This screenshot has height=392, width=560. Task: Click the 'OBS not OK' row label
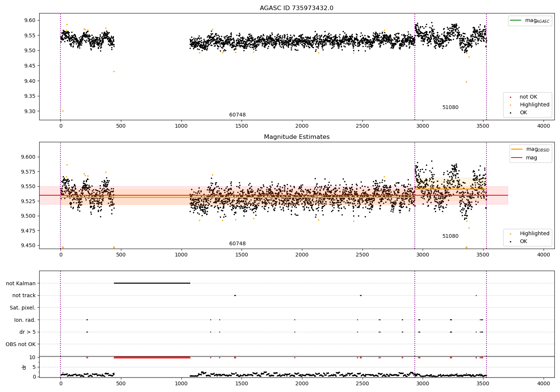21,344
